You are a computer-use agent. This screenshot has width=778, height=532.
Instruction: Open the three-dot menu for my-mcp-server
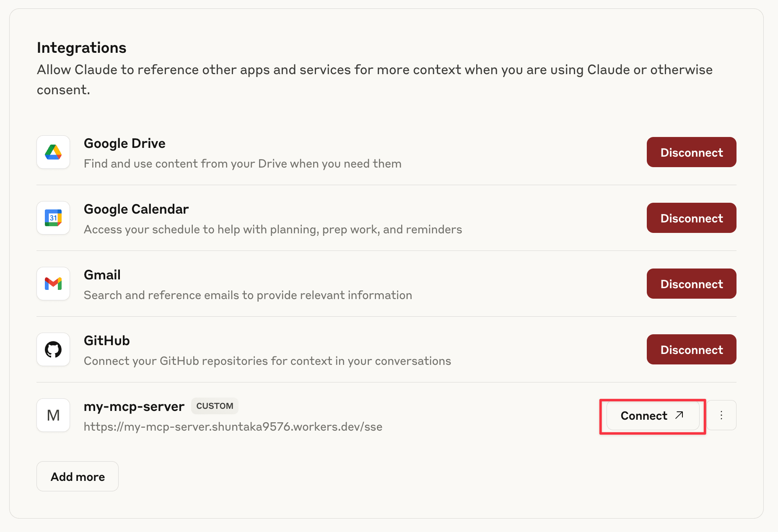coord(721,415)
